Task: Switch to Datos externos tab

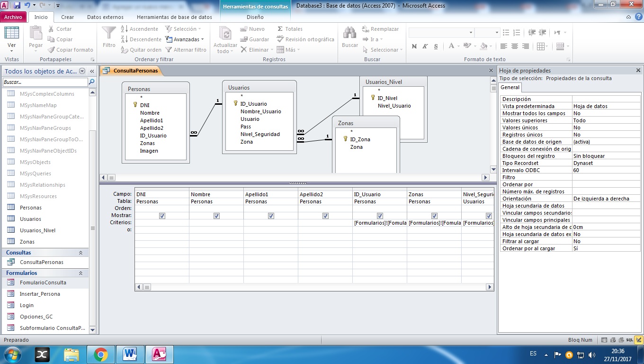Action: 105,17
